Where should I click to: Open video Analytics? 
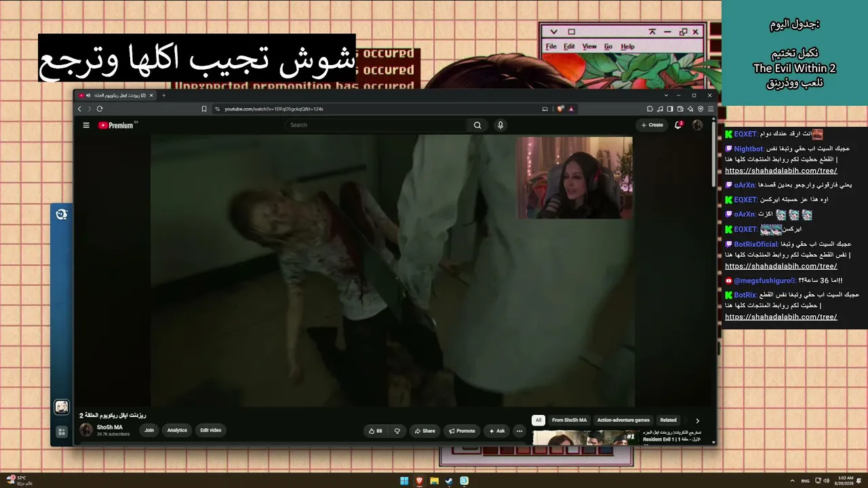(177, 430)
